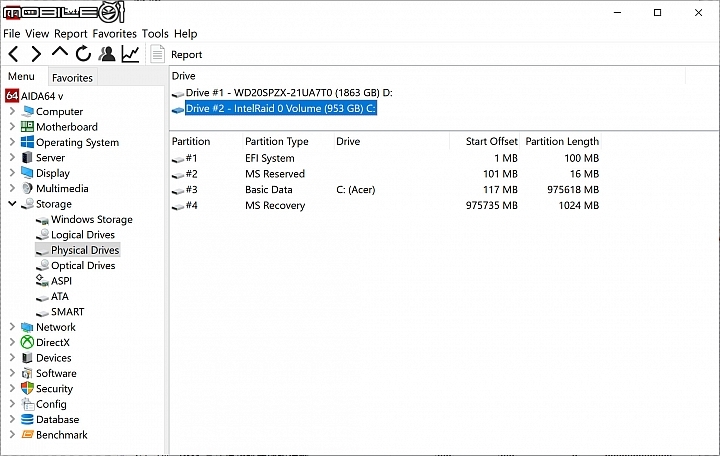Switch to the Menu tab

21,76
